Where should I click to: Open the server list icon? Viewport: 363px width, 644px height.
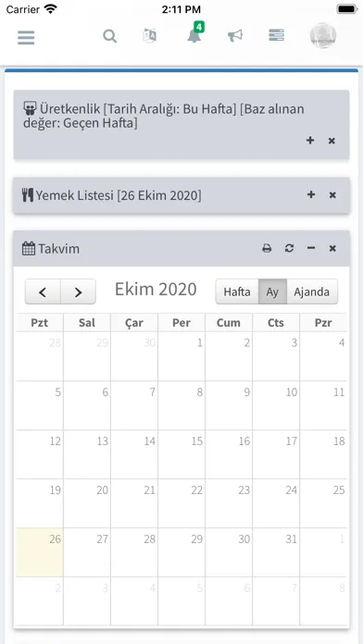point(277,35)
